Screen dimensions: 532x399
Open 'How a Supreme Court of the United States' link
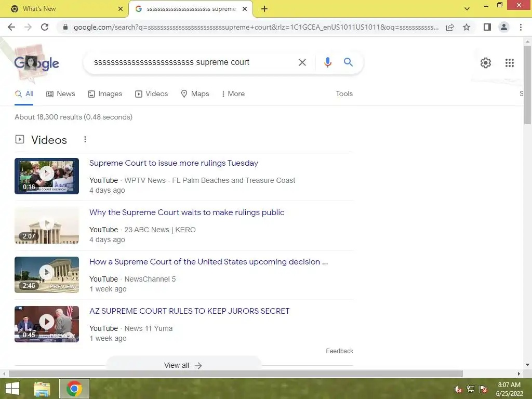pyautogui.click(x=208, y=262)
